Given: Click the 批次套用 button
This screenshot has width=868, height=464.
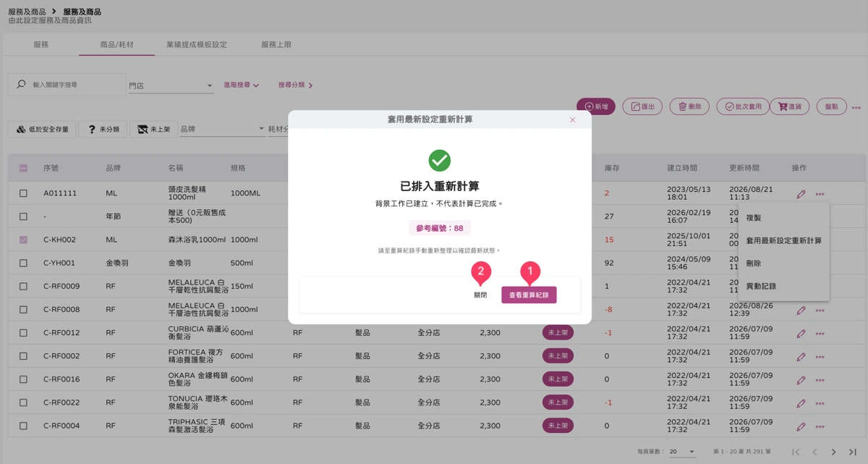Looking at the screenshot, I should point(742,106).
